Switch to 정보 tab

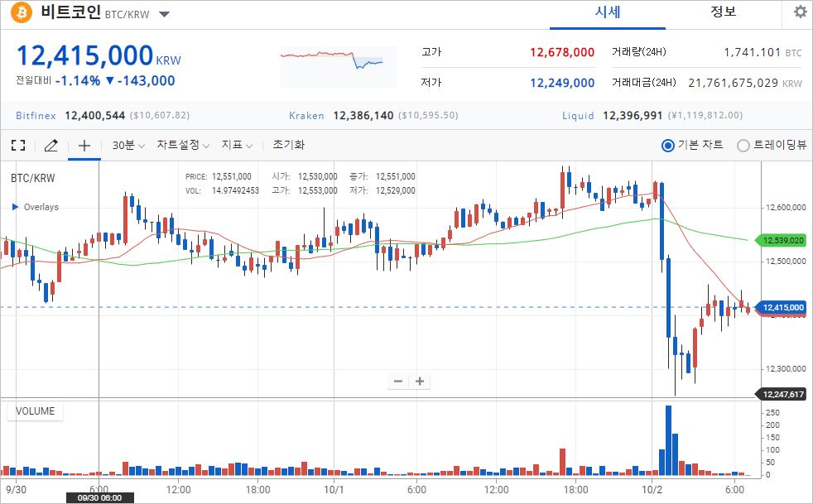[724, 12]
